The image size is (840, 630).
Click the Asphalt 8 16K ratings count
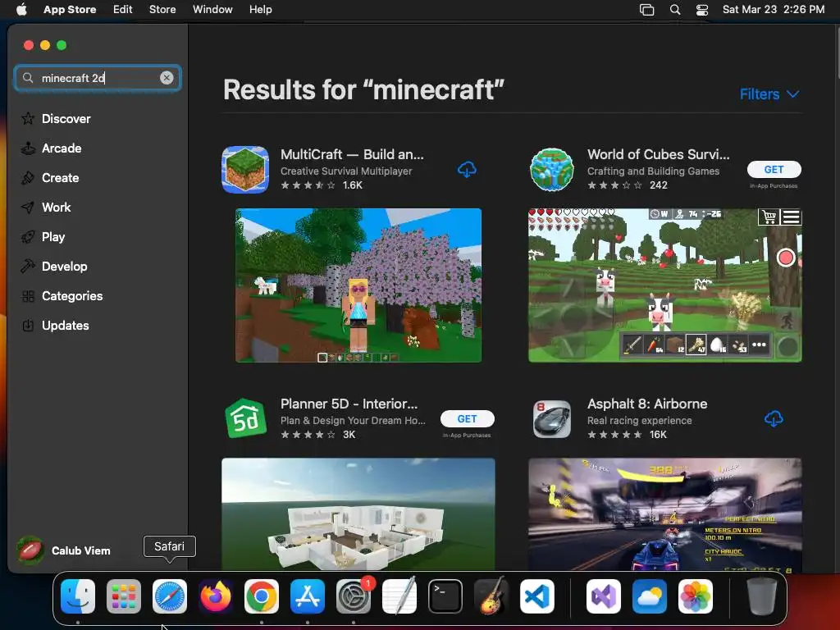click(658, 435)
